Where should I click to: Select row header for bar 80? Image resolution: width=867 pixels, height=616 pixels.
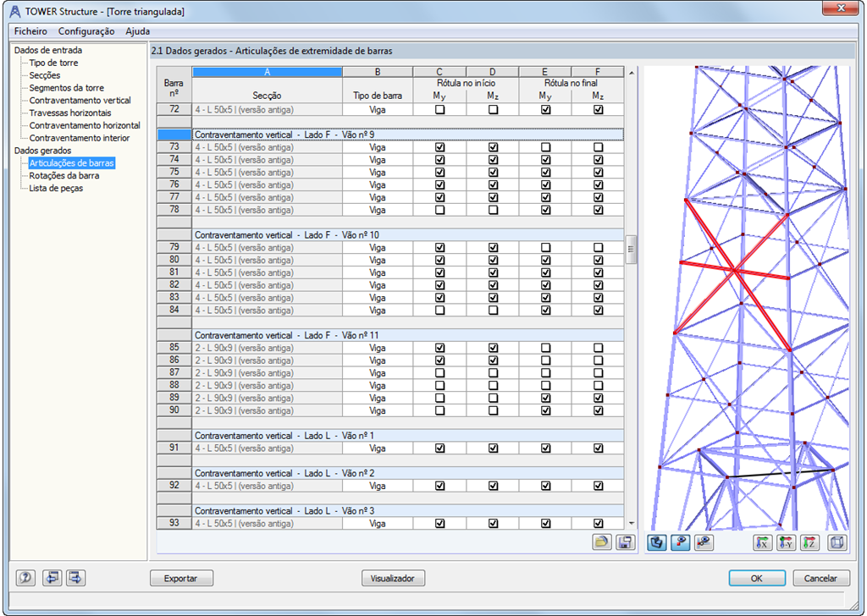pos(174,260)
